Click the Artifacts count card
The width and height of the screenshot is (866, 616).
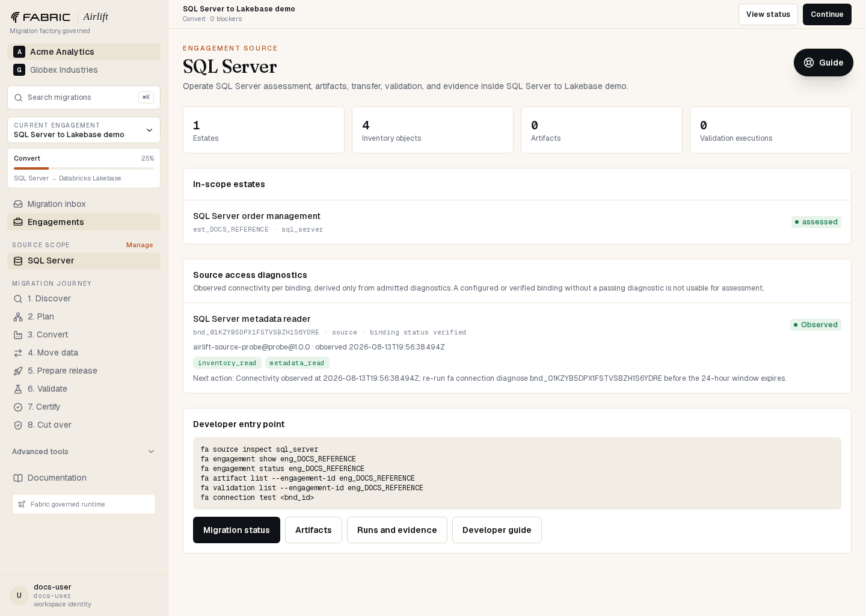pos(601,130)
